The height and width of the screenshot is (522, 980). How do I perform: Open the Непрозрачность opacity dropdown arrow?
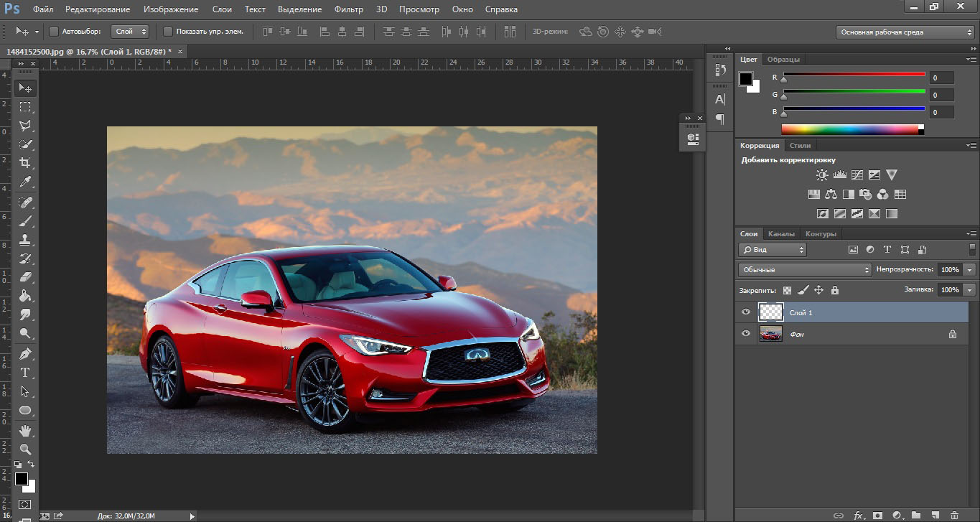click(970, 270)
